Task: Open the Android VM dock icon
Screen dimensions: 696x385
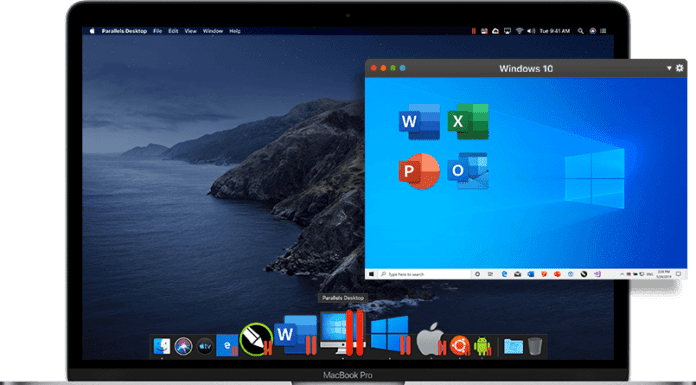Action: [x=482, y=346]
